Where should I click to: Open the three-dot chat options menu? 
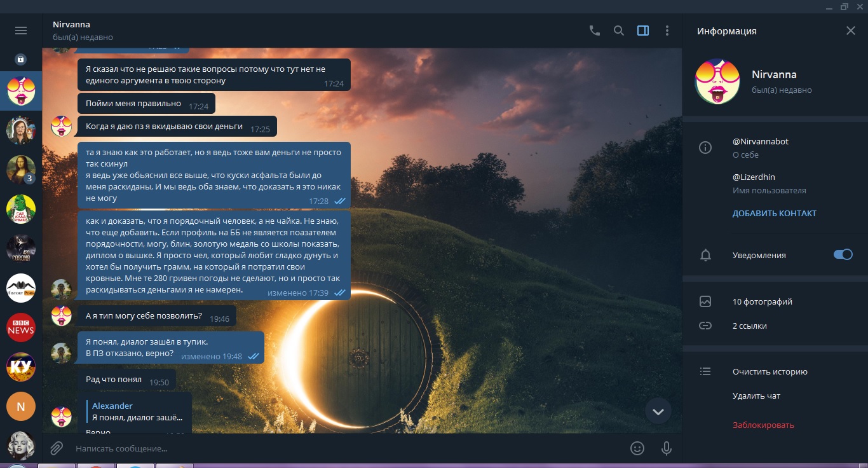click(x=667, y=31)
